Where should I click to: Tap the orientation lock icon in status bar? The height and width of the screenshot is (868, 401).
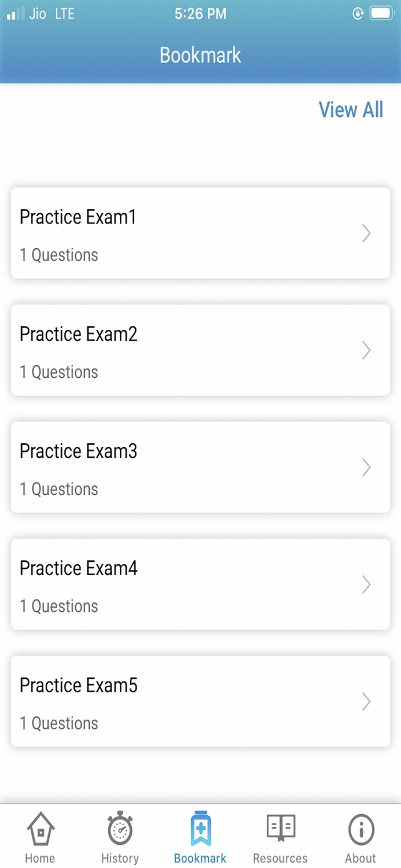(357, 13)
